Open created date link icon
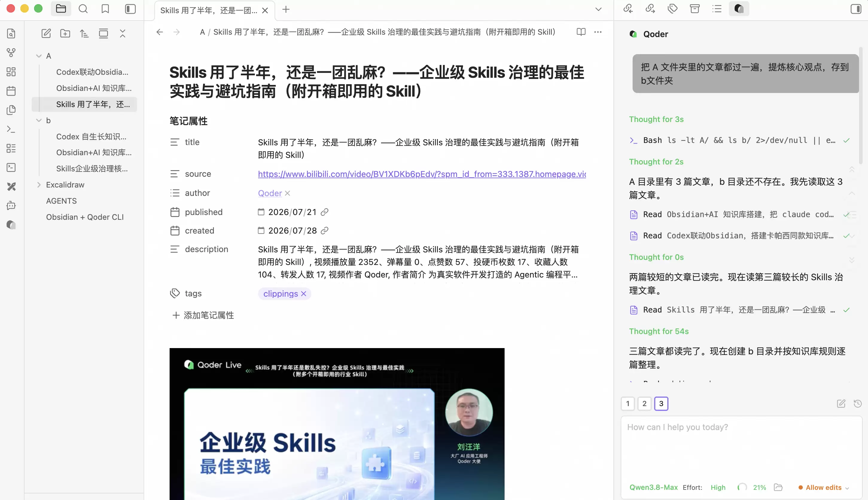 [324, 231]
